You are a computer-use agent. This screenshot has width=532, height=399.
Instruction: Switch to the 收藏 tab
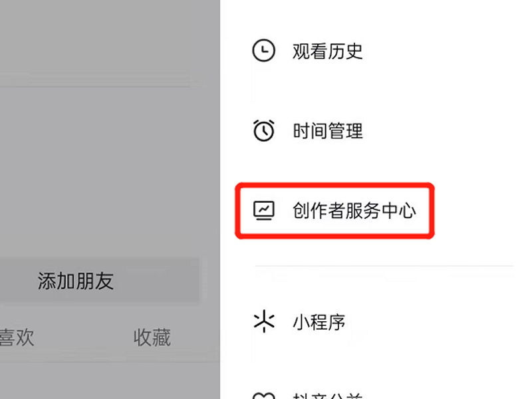tap(152, 337)
